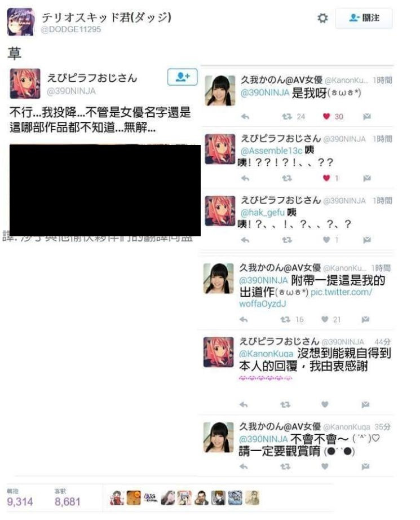
Task: Open the @KanonKuga mention link
Action: 266,354
